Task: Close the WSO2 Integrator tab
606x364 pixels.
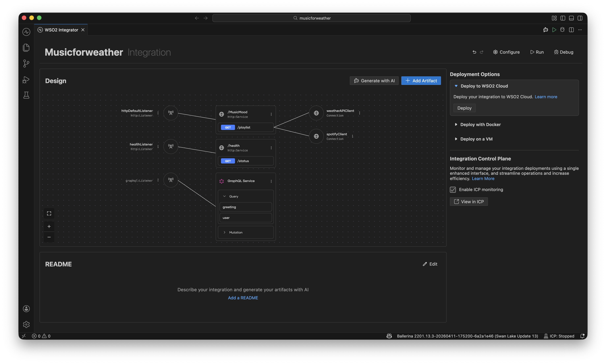Action: point(83,30)
